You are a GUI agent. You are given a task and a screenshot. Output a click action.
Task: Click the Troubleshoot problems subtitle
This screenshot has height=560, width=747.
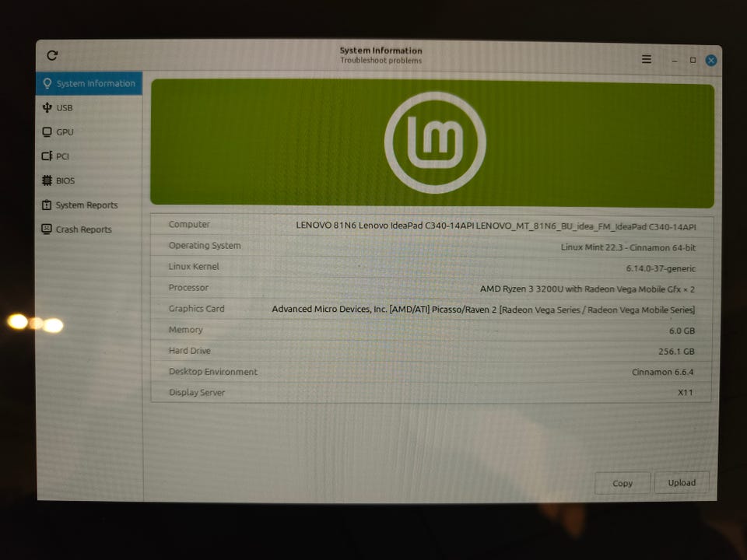[x=381, y=61]
